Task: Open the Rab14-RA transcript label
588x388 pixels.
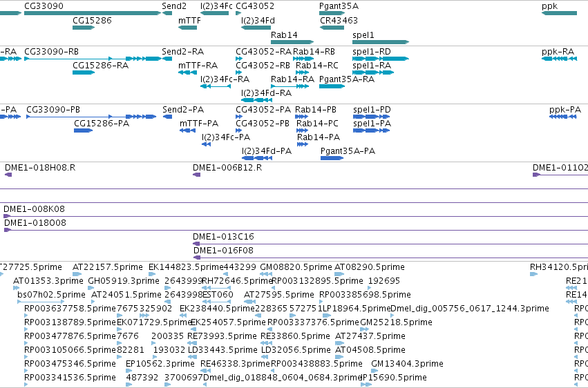Action: tap(292, 79)
